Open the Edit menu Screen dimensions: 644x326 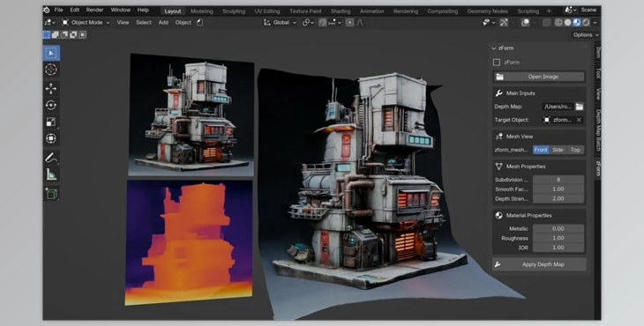point(74,10)
